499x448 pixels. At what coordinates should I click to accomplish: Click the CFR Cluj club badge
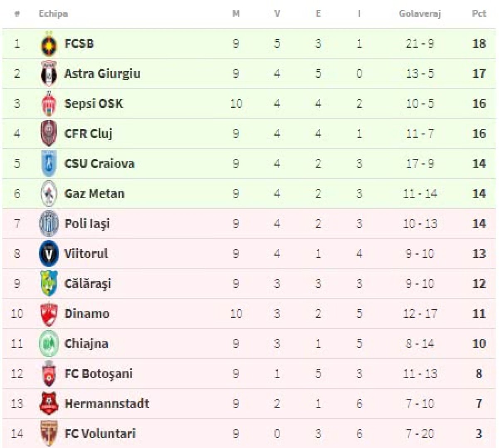49,134
